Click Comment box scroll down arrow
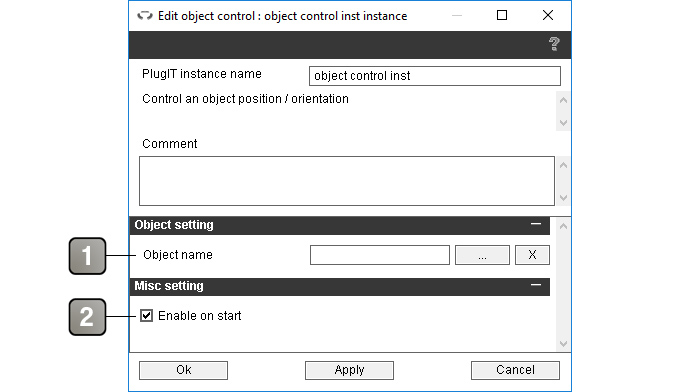This screenshot has height=392, width=700. 563,197
